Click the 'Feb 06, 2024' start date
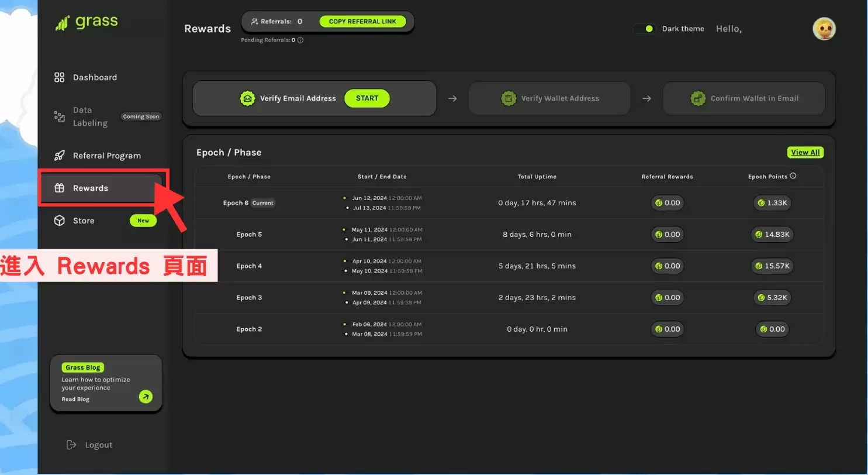The width and height of the screenshot is (868, 475). click(369, 325)
